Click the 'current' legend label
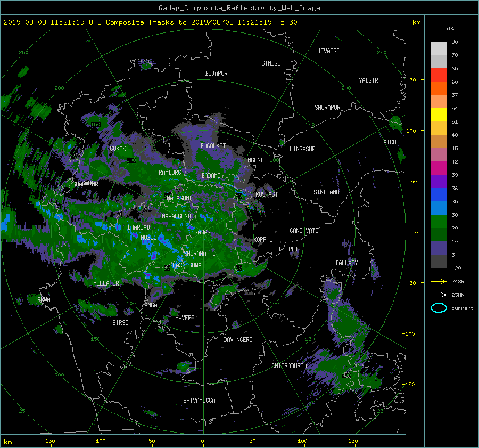479x448 pixels. click(x=462, y=308)
